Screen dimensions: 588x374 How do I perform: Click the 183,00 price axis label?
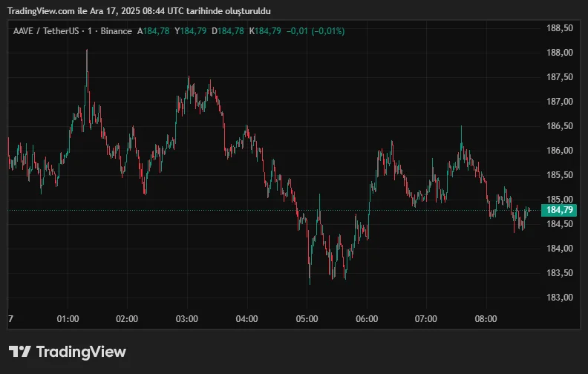pos(559,298)
